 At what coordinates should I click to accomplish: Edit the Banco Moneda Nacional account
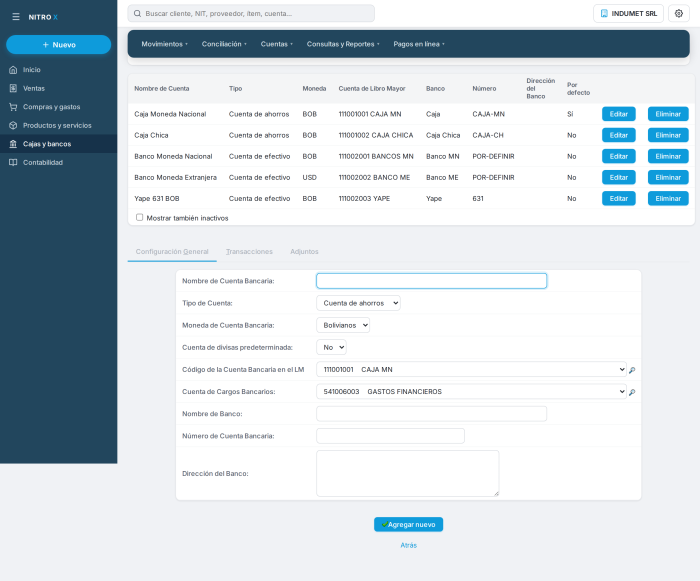618,156
